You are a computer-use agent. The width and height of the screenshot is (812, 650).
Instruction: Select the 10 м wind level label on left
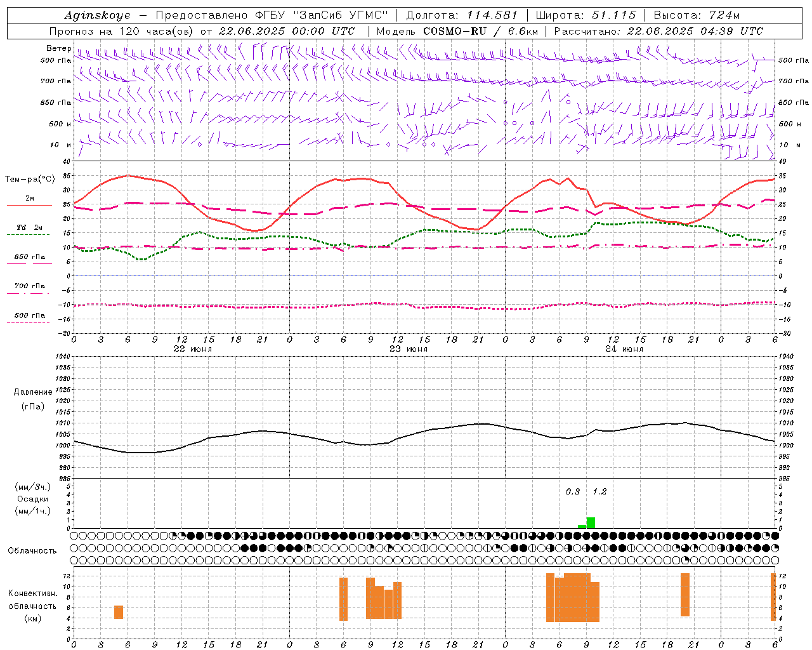[61, 145]
